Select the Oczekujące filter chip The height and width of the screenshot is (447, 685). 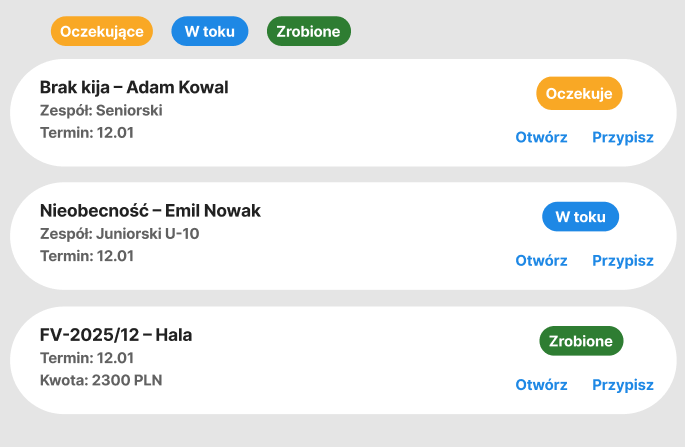103,31
